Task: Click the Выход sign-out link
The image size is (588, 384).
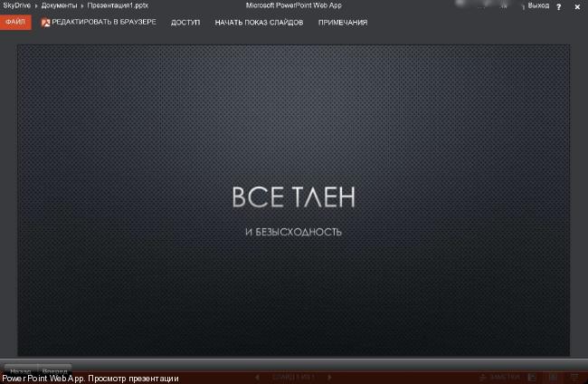Action: tap(538, 5)
